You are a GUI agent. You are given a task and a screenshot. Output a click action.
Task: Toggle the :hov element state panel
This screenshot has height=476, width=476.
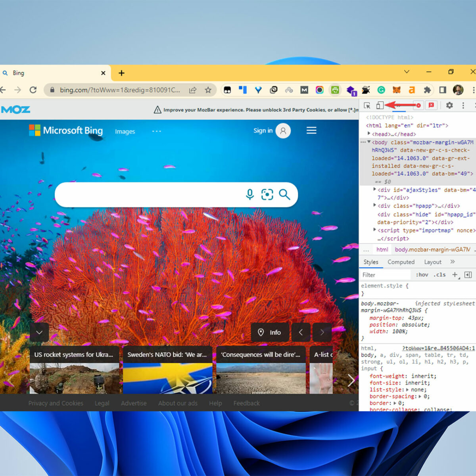click(x=422, y=275)
